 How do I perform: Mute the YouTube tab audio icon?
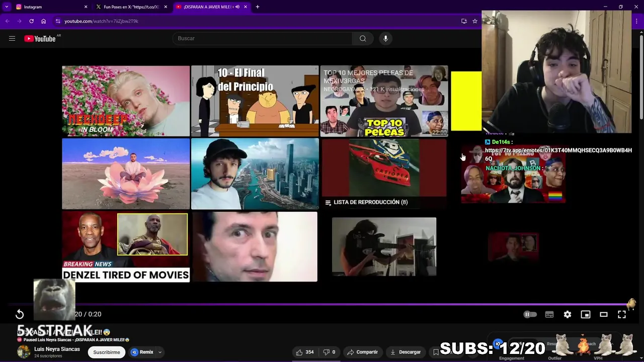[x=237, y=7]
